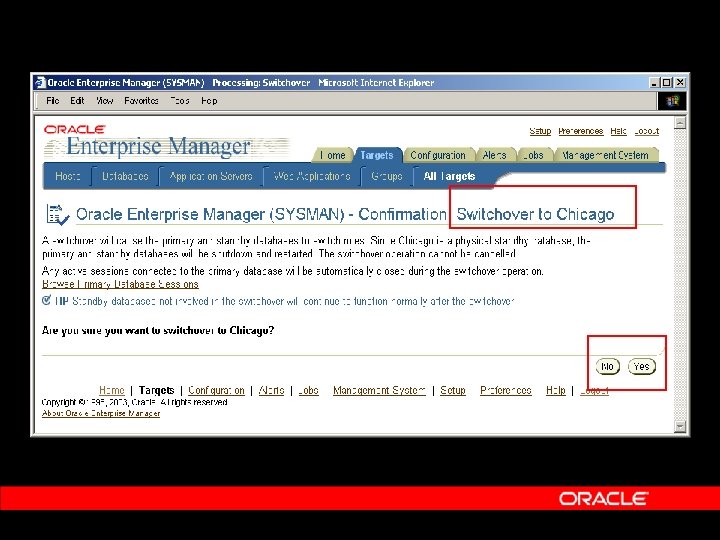Open the Help menu in menu bar
720x540 pixels.
209,101
